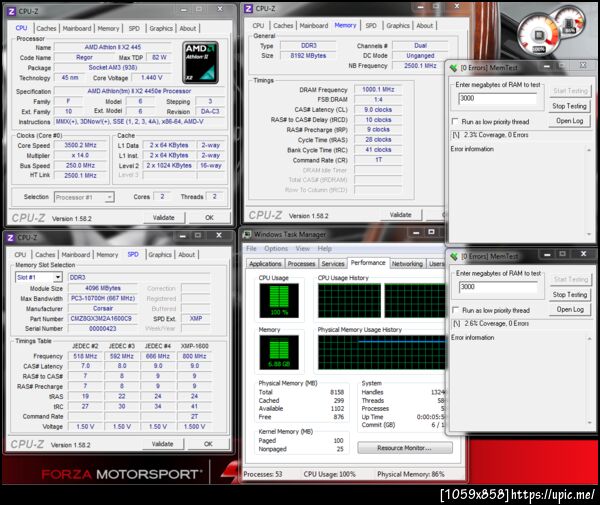Click Resource Monitor button
Viewport: 600px width, 505px height.
point(405,448)
